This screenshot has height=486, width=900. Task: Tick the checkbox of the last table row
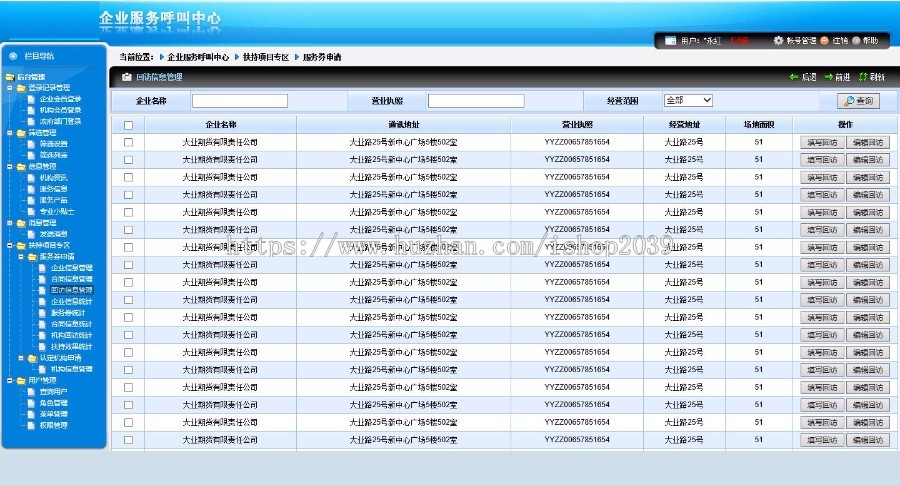click(129, 440)
